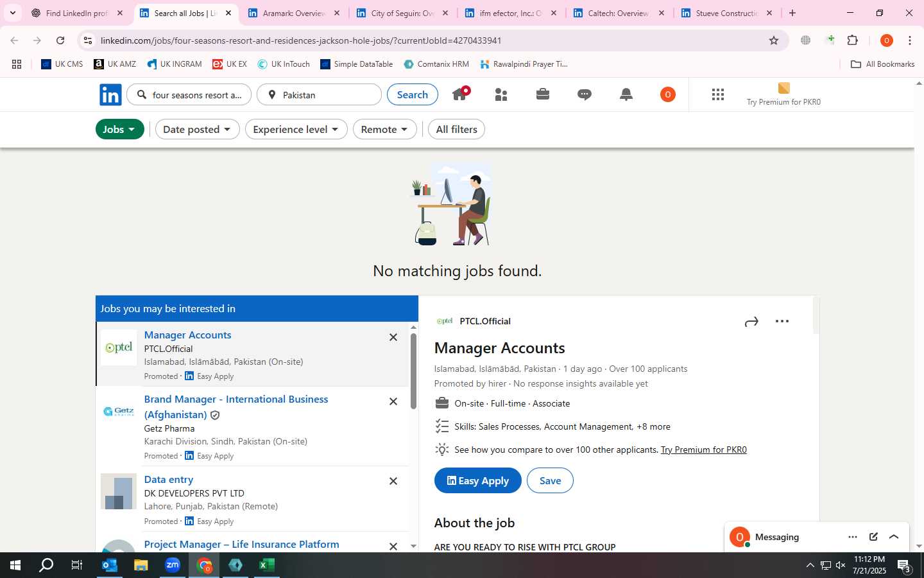
Task: Switch to Aramark: Overview tab
Action: click(294, 13)
